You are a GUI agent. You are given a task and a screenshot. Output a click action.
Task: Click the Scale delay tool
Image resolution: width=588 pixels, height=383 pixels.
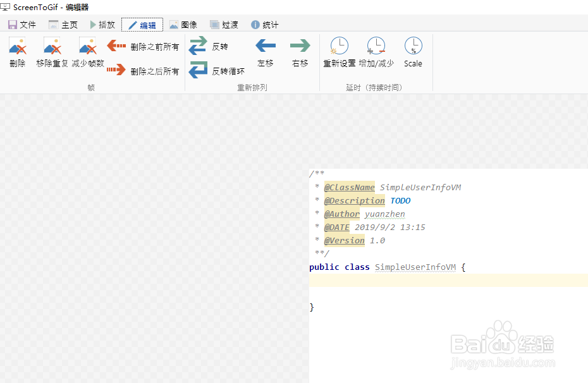413,54
